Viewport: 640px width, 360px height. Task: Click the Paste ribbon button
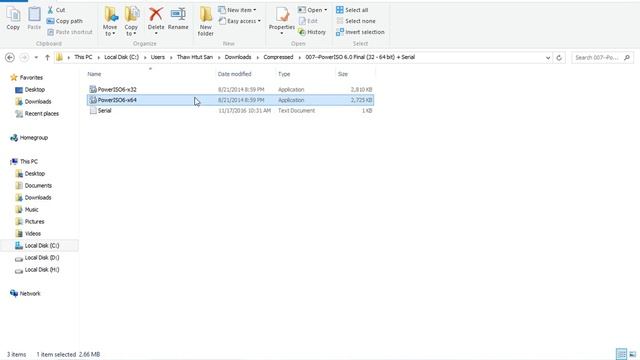point(34,18)
